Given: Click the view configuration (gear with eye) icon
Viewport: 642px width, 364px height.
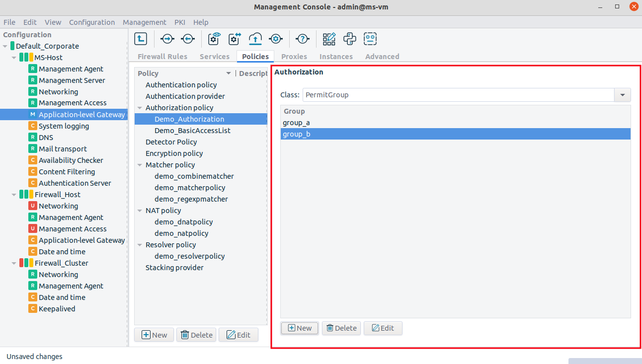Looking at the screenshot, I should tap(214, 38).
